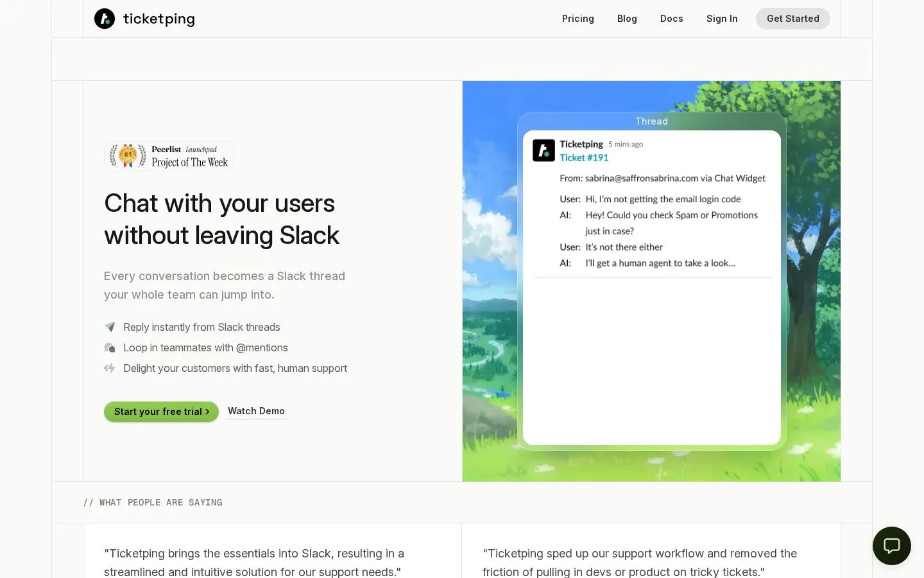Click the 'WHAT PEOPLE ARE SAYING' heading
The width and height of the screenshot is (924, 578).
153,502
